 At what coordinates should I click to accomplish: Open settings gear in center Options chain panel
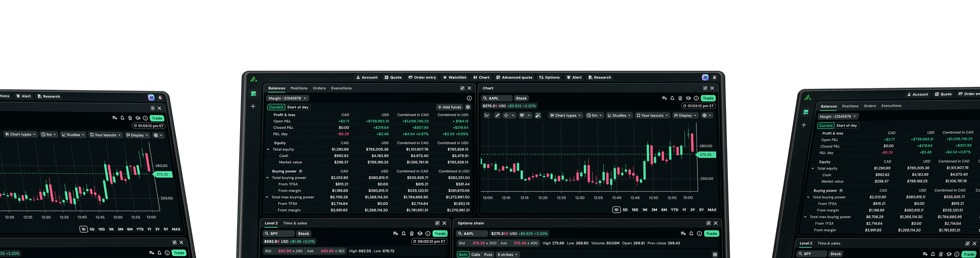pos(715,255)
